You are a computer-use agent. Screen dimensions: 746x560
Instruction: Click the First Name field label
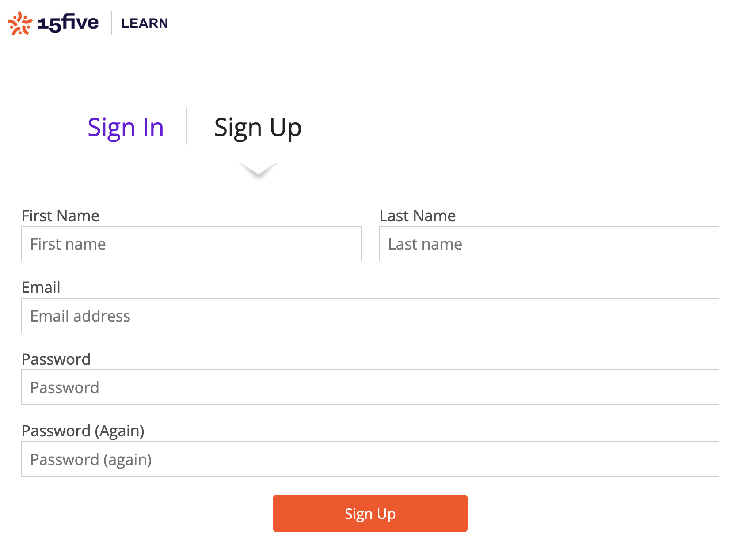[x=61, y=216]
